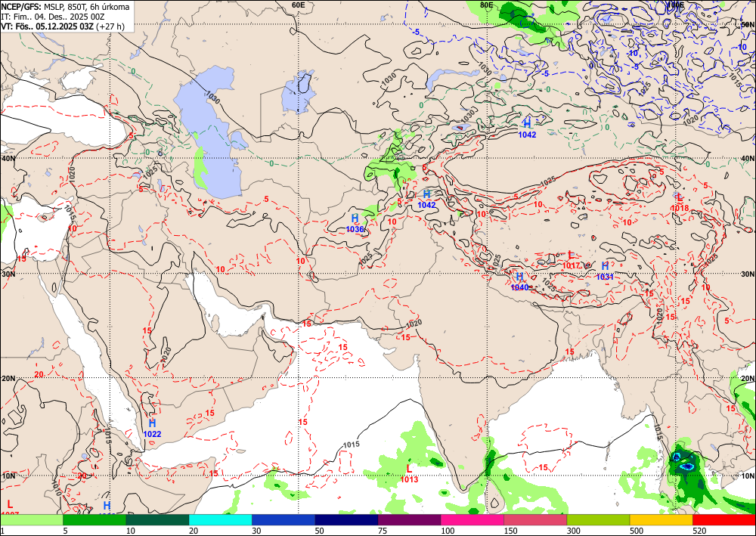The width and height of the screenshot is (756, 536).
Task: Click the "1013" low pressure value
Action: (409, 479)
